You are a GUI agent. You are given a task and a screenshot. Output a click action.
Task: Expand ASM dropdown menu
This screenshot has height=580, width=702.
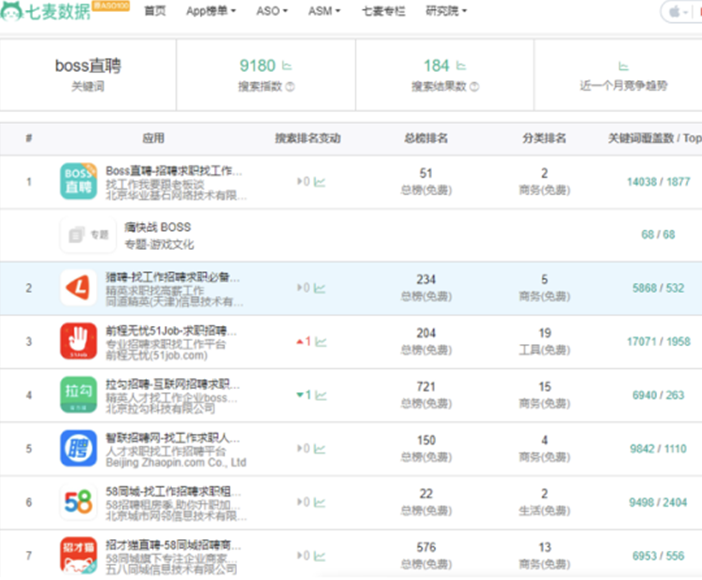tap(324, 11)
